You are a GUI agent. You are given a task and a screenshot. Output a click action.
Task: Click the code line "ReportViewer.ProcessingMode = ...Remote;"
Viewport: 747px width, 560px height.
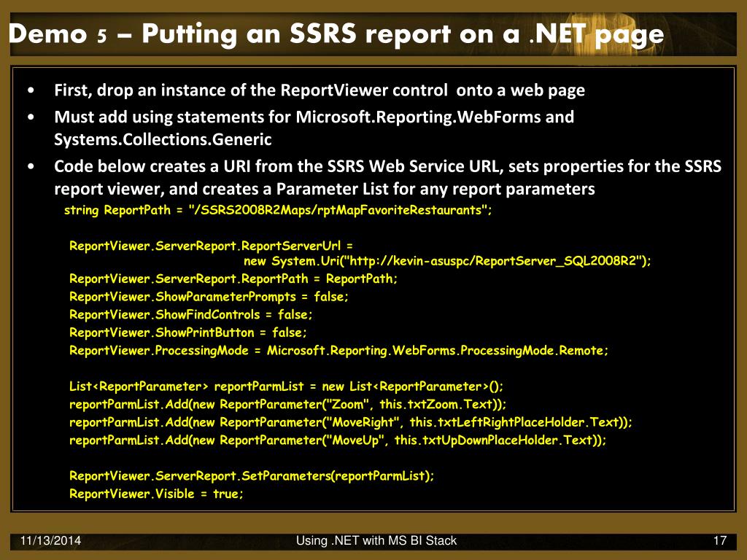point(338,351)
